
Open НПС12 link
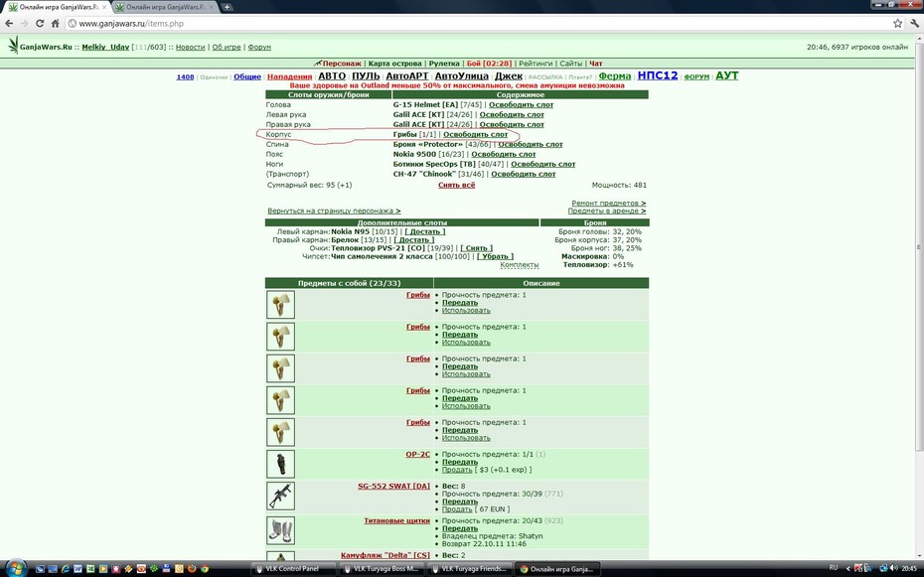click(x=658, y=75)
